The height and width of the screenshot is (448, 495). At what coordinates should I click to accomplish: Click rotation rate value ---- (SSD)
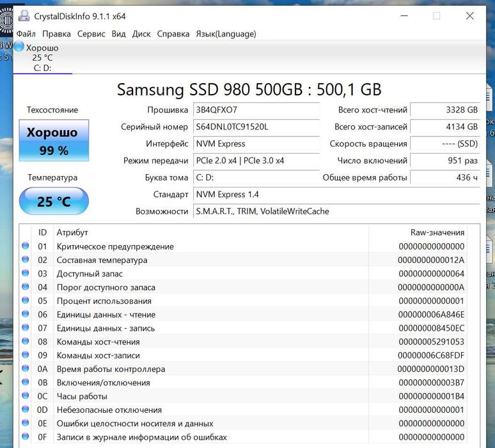pyautogui.click(x=445, y=144)
